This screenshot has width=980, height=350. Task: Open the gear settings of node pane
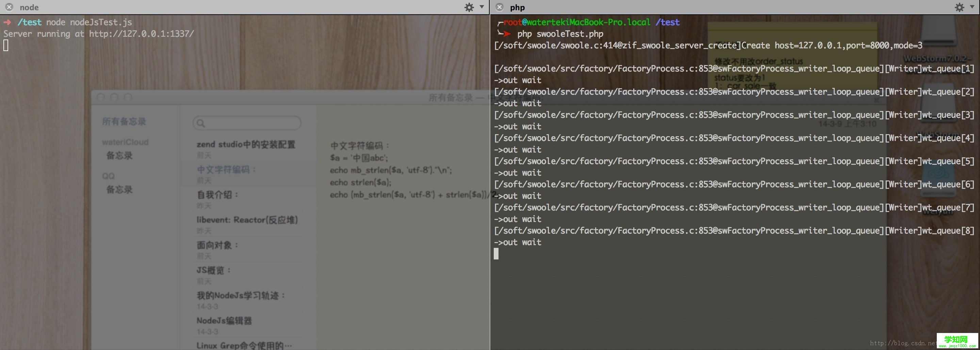point(469,7)
